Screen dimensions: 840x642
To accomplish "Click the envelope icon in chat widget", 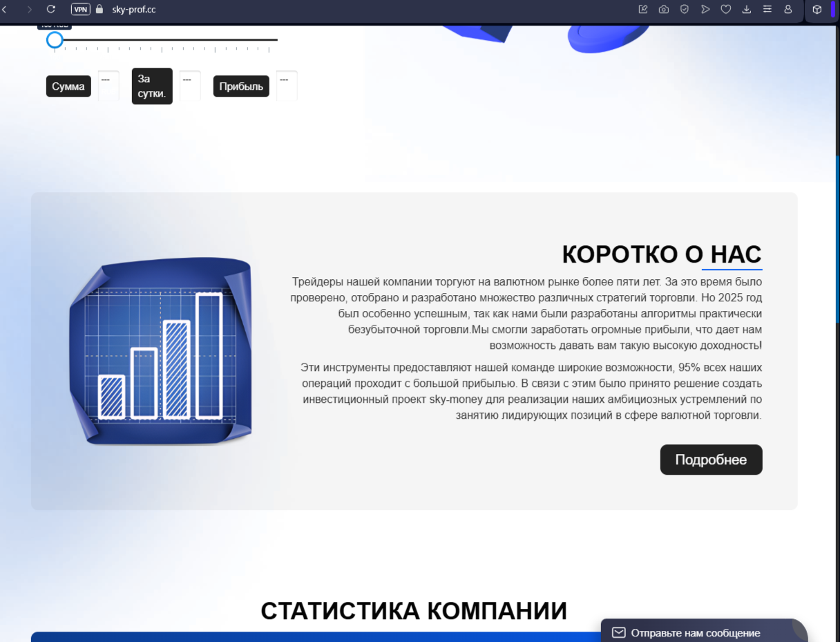I will click(619, 632).
